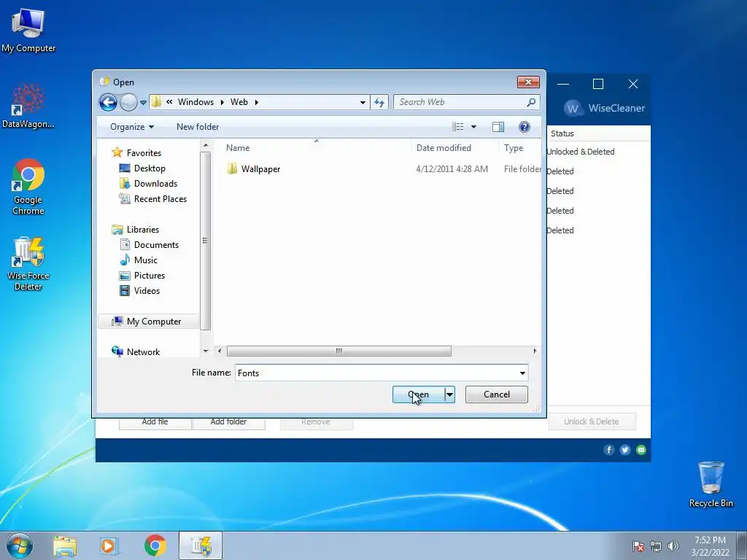Click Web in the address breadcrumb
This screenshot has height=560, width=747.
tap(239, 102)
